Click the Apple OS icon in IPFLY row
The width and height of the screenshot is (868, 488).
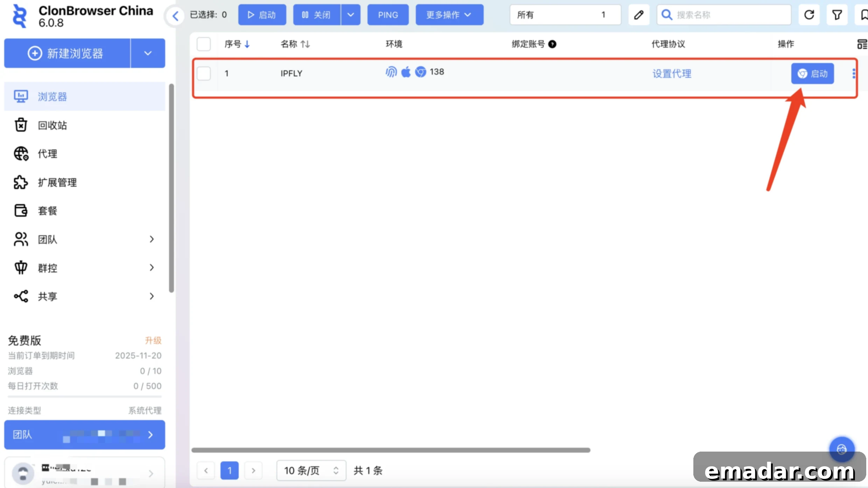pyautogui.click(x=406, y=72)
